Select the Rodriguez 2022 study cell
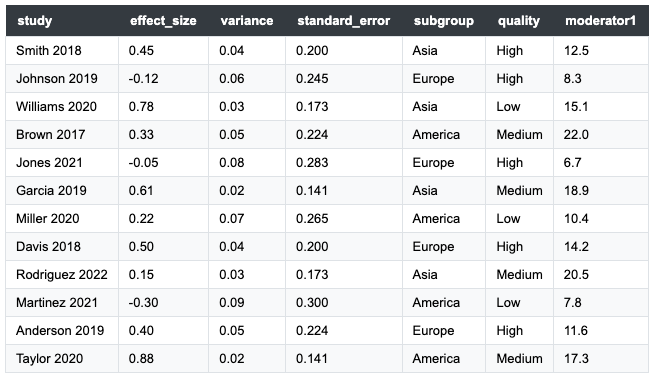This screenshot has width=654, height=378. tap(62, 274)
